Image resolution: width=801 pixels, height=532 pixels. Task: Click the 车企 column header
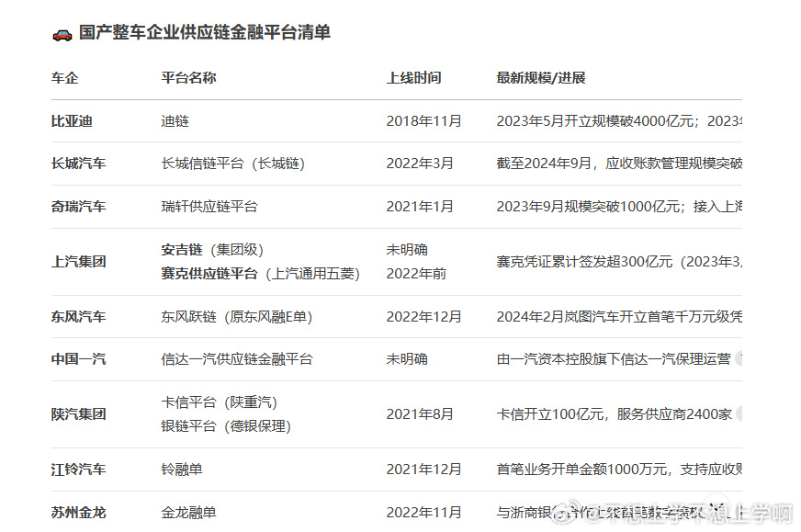click(65, 78)
